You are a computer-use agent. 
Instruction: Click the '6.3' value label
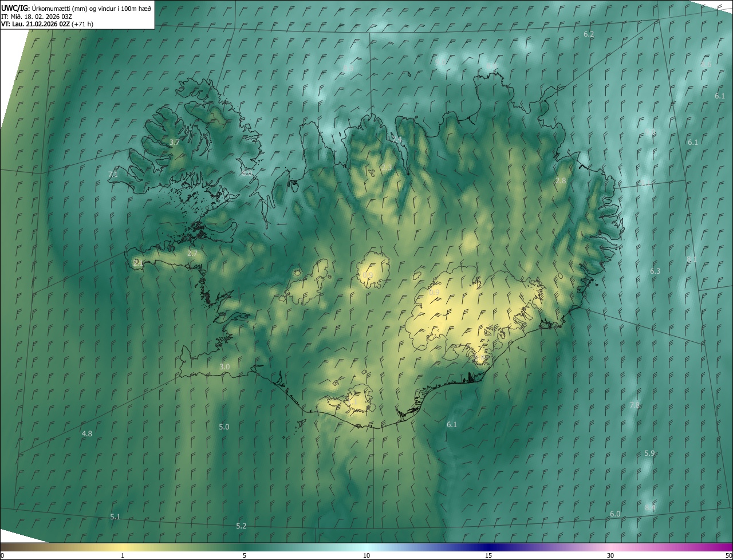click(655, 271)
